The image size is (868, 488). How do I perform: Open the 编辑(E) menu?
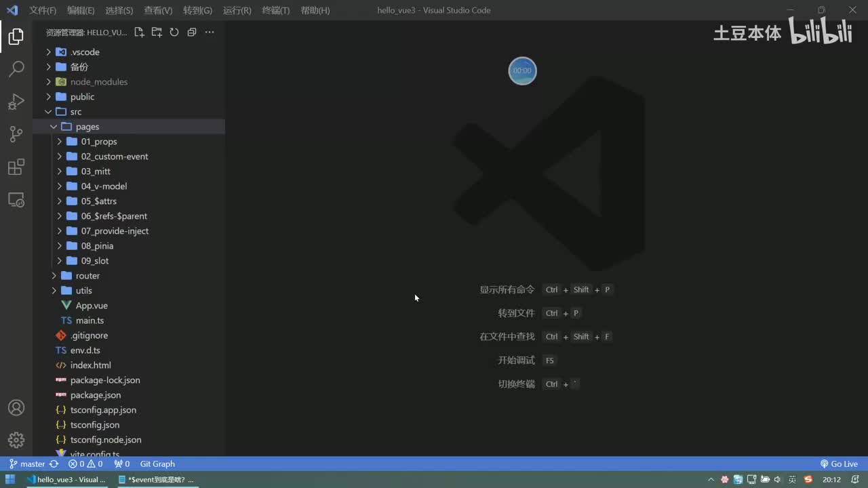[81, 10]
